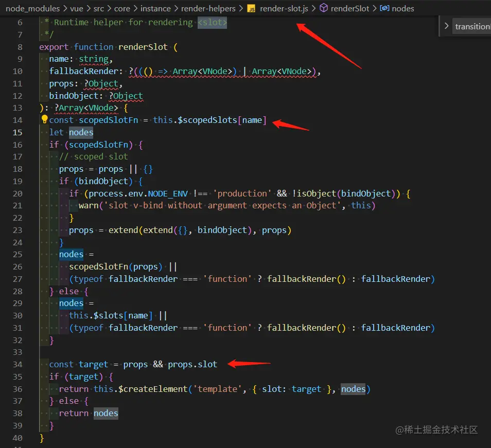Click the nodes variable symbol icon in breadcrumb
The height and width of the screenshot is (448, 491).
point(384,8)
